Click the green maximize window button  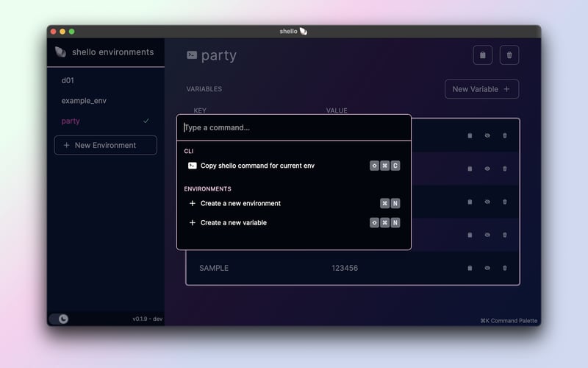coord(71,32)
